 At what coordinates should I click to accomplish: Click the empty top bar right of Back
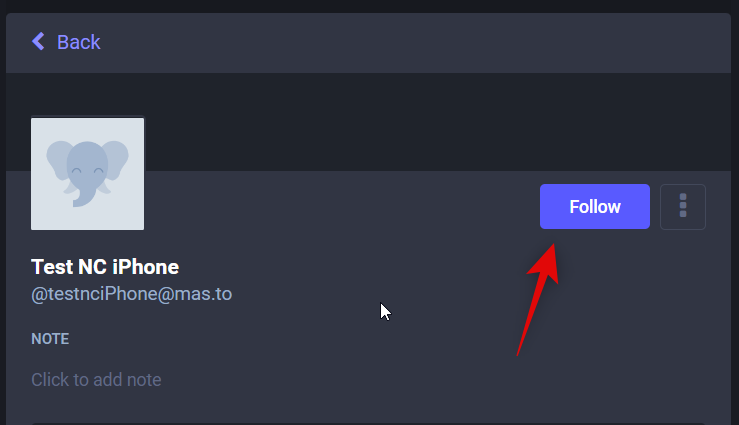[420, 42]
